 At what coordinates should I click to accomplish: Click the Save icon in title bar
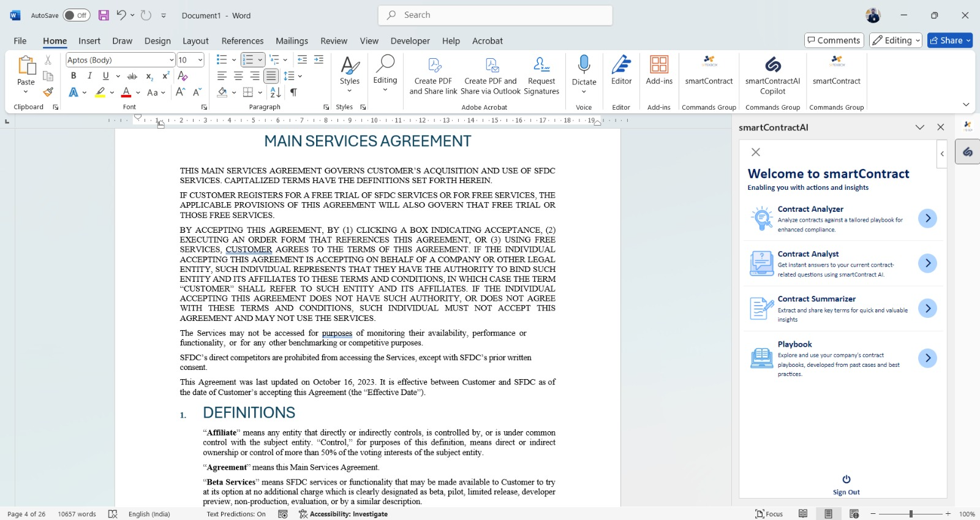(x=104, y=15)
